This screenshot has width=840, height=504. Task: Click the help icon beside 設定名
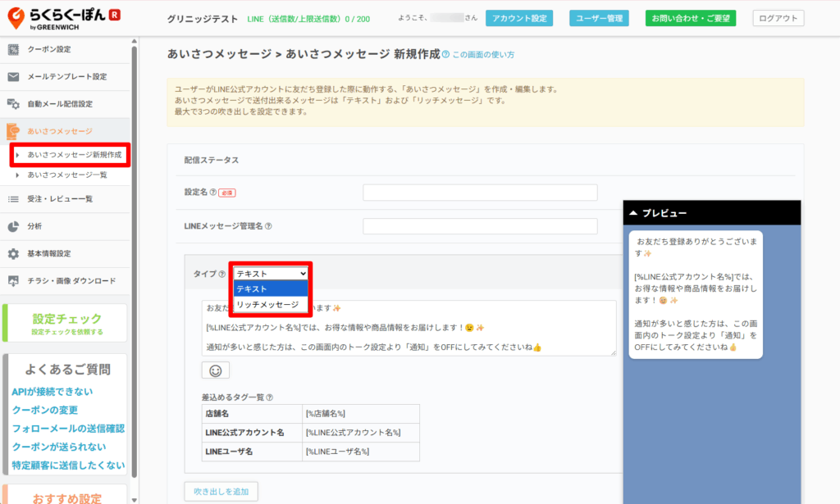point(213,193)
